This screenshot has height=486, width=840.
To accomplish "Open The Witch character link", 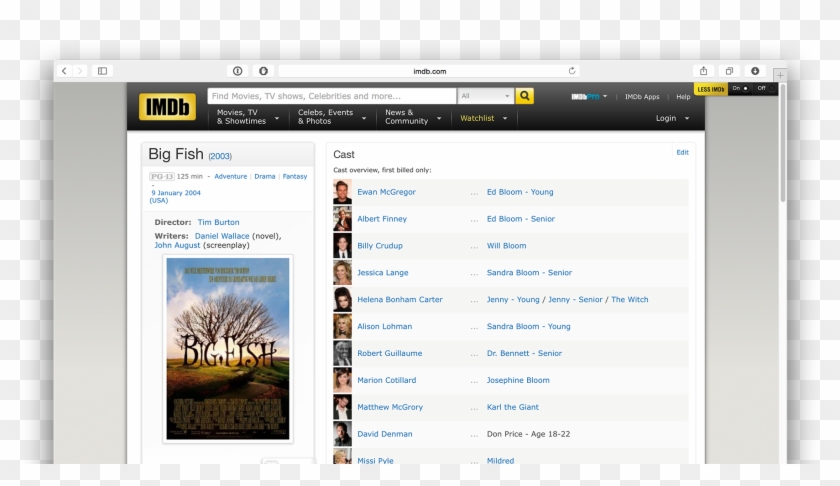I will [629, 300].
